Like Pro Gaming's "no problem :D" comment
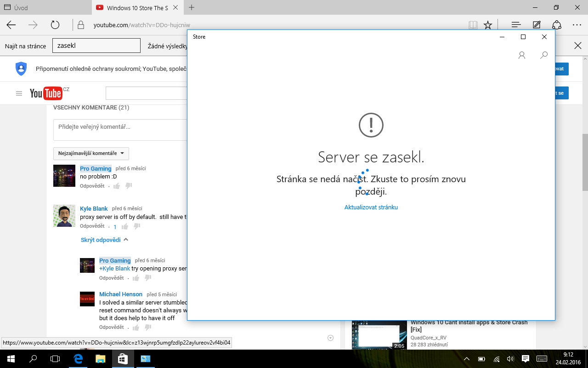The image size is (588, 368). click(117, 186)
